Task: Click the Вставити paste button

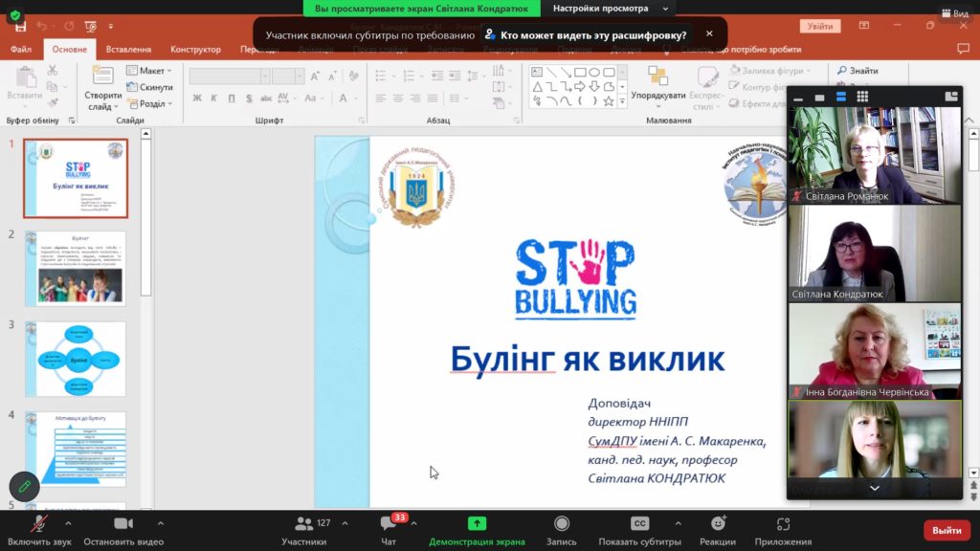Action: pos(25,84)
